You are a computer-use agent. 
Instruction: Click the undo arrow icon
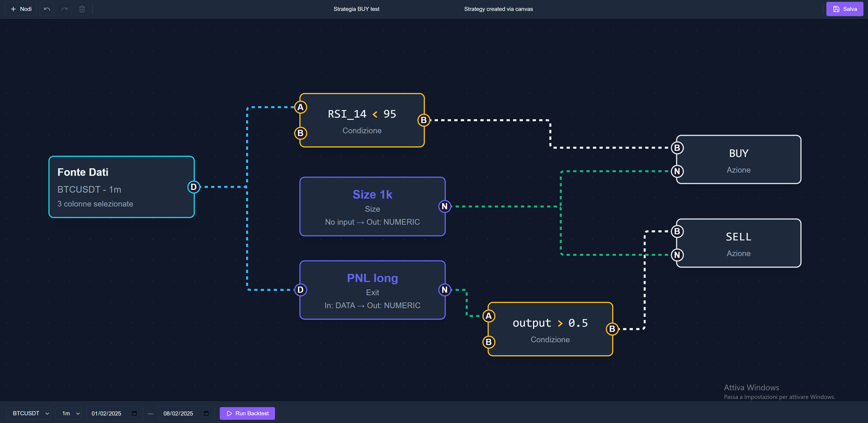click(47, 9)
